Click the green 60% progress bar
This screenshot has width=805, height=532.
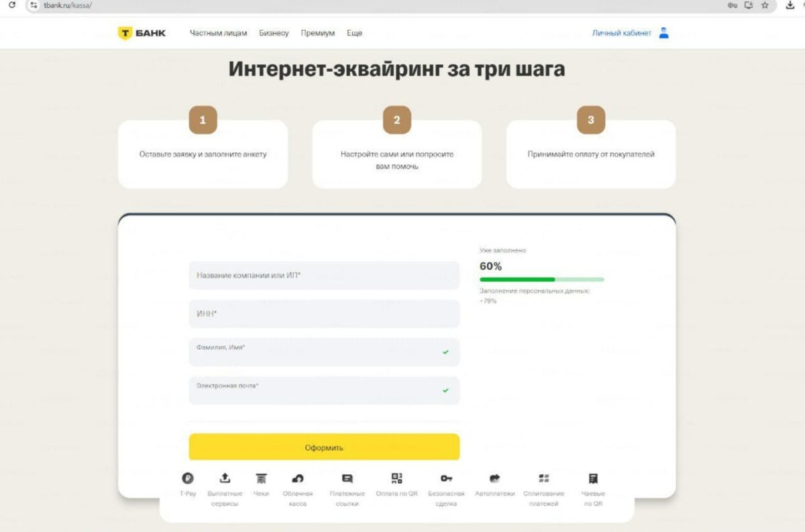point(542,279)
